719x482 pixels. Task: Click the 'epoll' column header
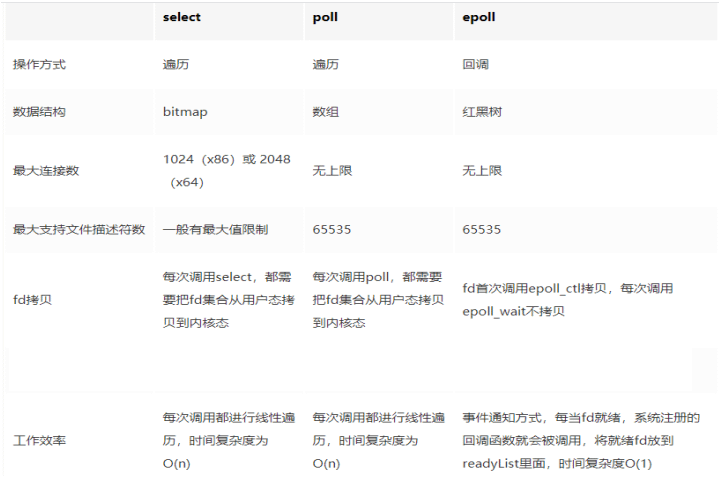pos(478,18)
